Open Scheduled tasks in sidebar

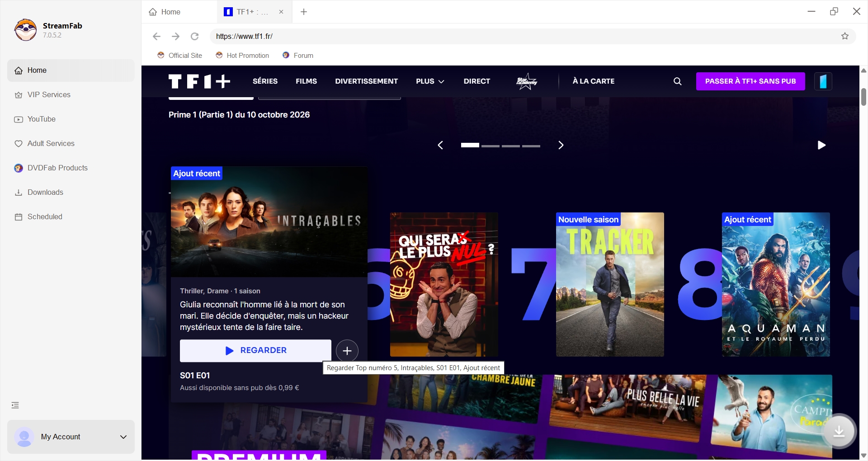click(x=71, y=217)
